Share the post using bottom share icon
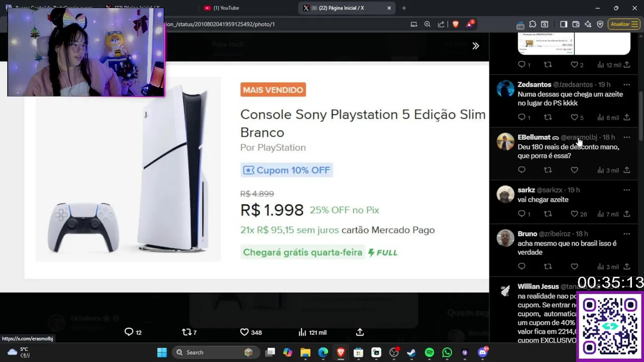644x362 pixels. [x=360, y=332]
